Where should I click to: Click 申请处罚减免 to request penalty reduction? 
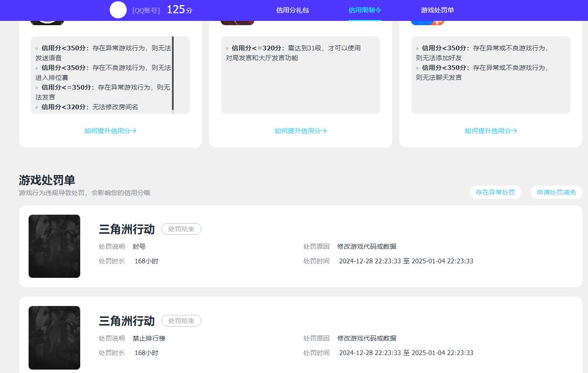pos(556,192)
